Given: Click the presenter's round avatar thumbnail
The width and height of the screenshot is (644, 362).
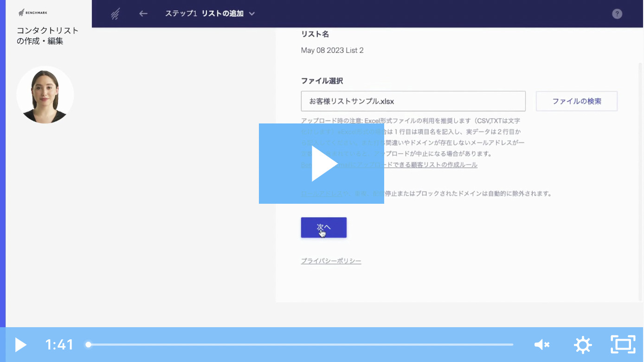Looking at the screenshot, I should pyautogui.click(x=45, y=95).
